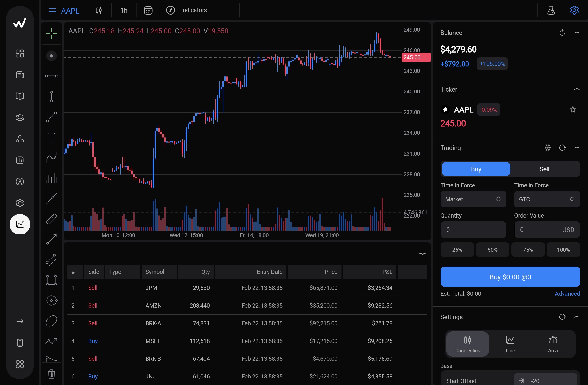Open the flask experiments icon
Image resolution: width=588 pixels, height=385 pixels.
point(551,10)
